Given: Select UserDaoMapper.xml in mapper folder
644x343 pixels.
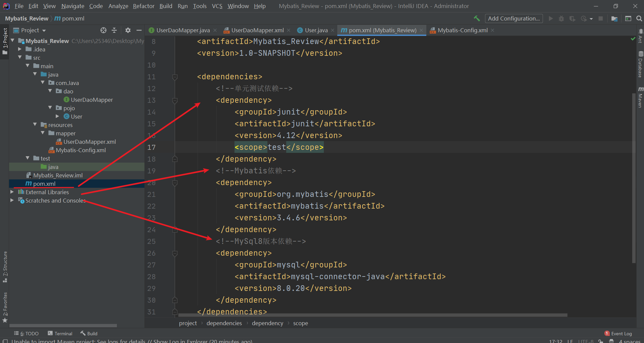Looking at the screenshot, I should tap(90, 142).
